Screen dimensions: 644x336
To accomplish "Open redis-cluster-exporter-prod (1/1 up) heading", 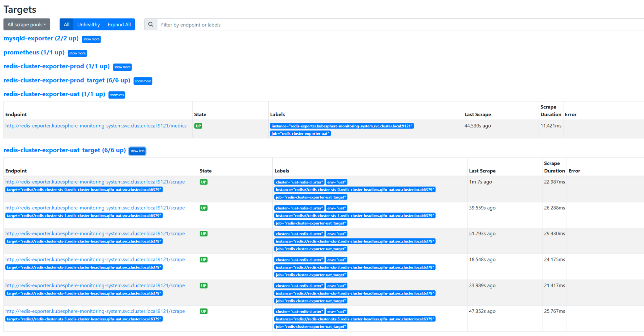I will tap(56, 66).
